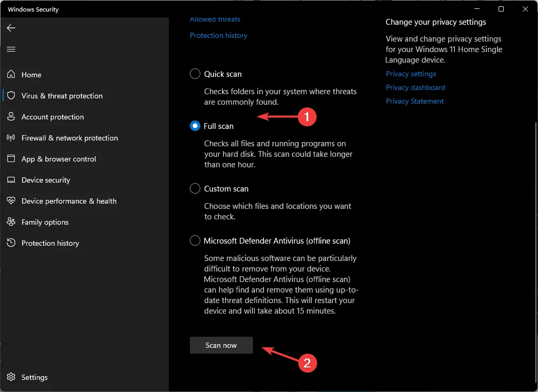Screen dimensions: 538x392
Task: Click the Family options people icon
Action: 11,222
